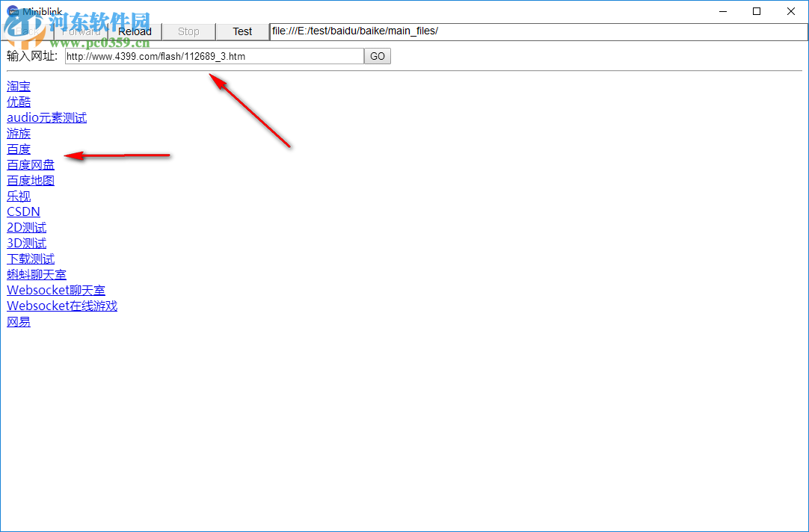Click the GO button

click(x=378, y=56)
